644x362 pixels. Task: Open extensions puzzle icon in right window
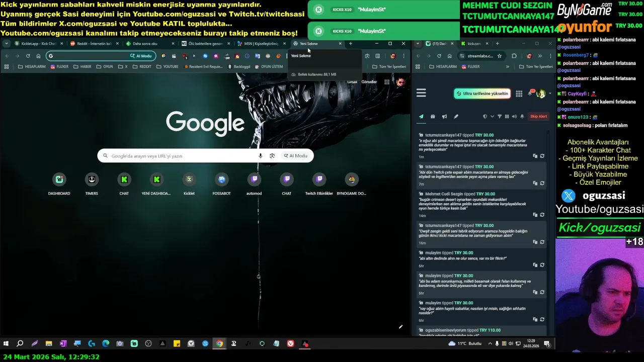point(514,56)
